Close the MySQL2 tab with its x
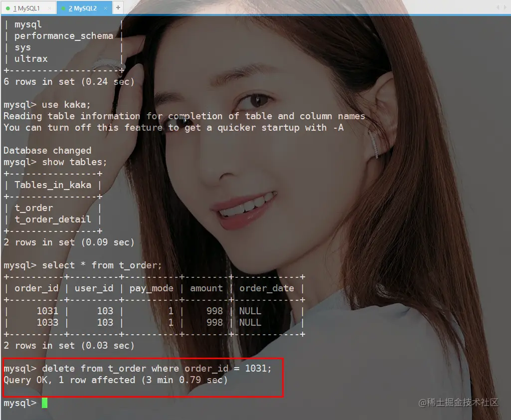The height and width of the screenshot is (420, 511). (x=105, y=8)
